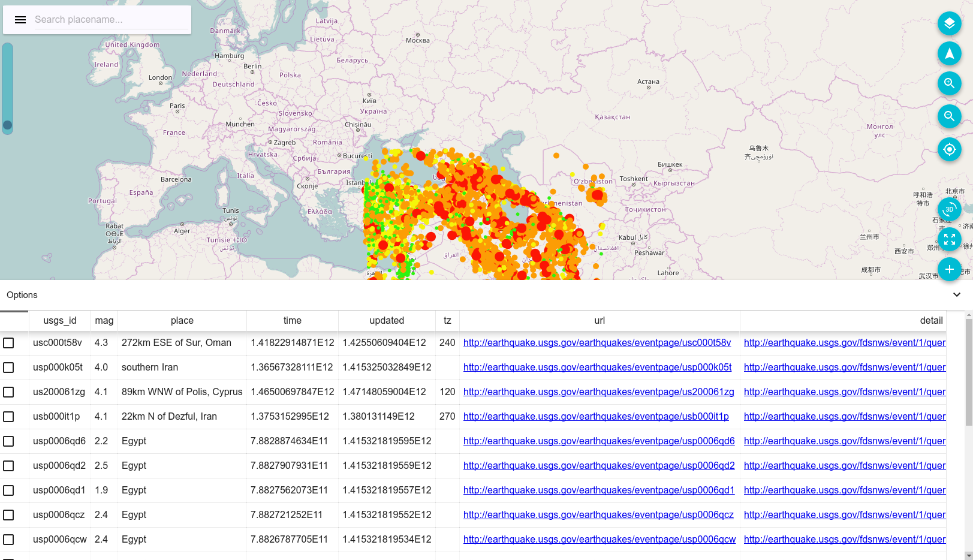Open the usb000it1p earthquake URL link
This screenshot has width=973, height=560.
(x=596, y=417)
